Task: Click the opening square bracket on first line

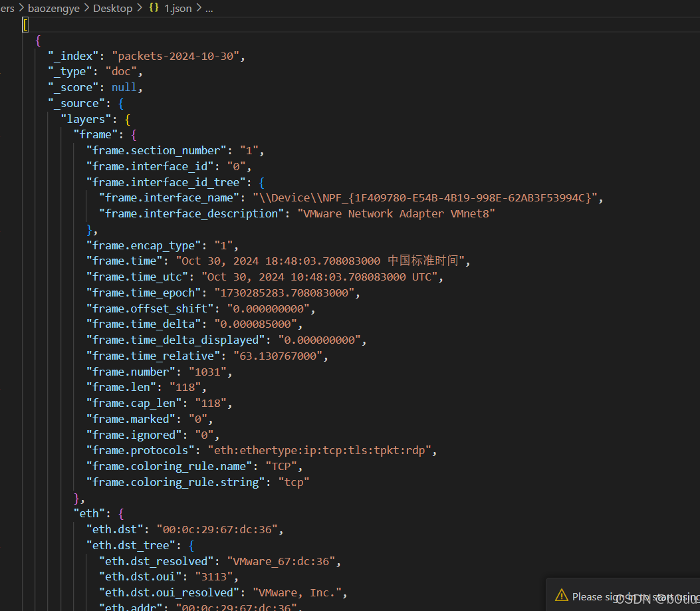Action: point(25,25)
